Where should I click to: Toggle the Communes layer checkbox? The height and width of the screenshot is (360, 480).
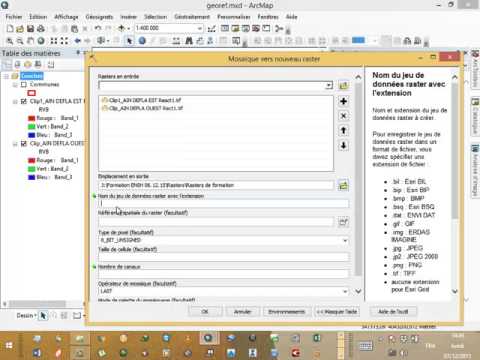click(x=24, y=85)
